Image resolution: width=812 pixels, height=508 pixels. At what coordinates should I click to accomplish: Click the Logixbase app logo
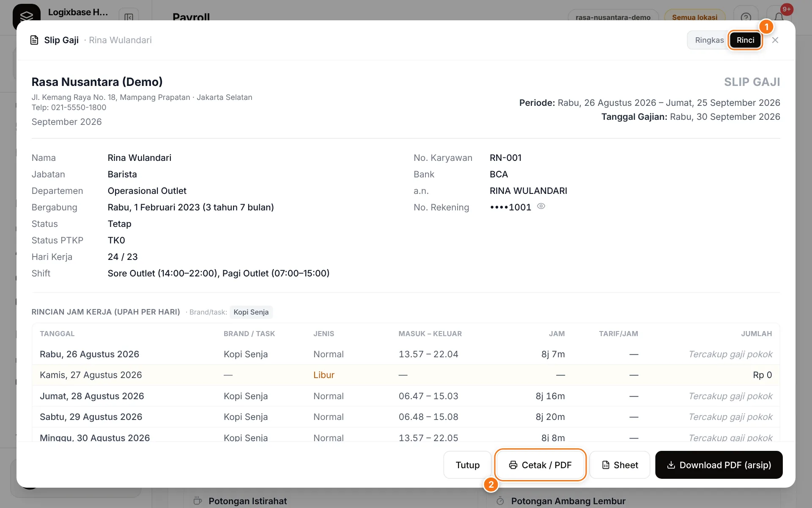tap(26, 17)
